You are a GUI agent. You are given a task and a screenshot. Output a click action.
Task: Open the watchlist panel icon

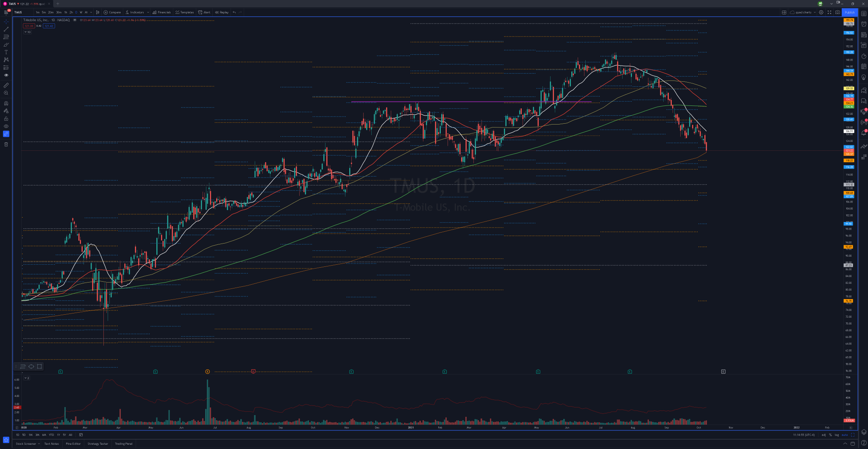(864, 14)
